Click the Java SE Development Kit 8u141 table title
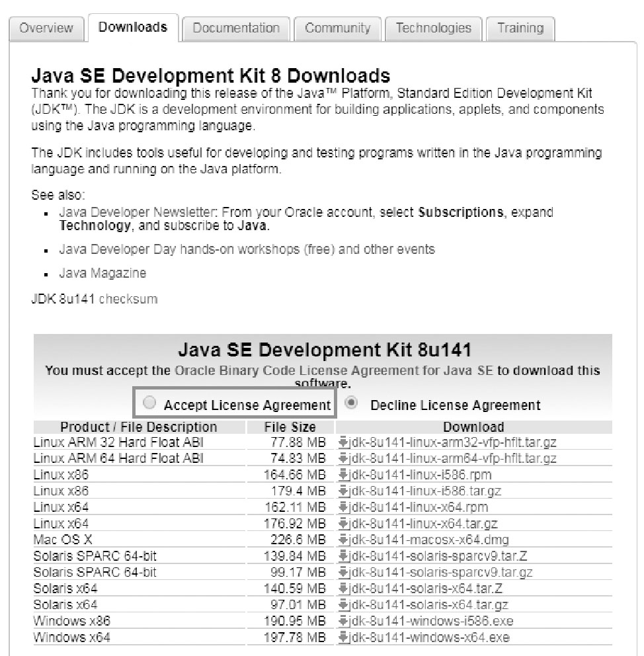Image resolution: width=644 pixels, height=656 pixels. (x=325, y=350)
